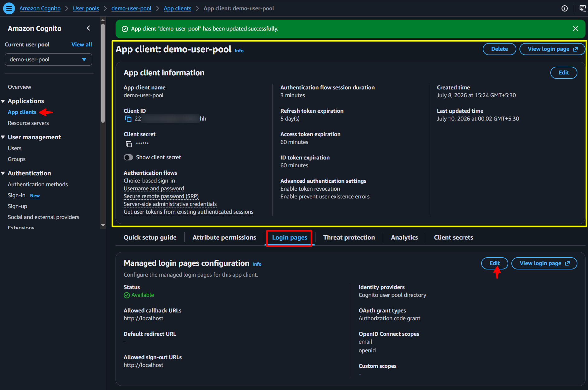The width and height of the screenshot is (588, 390).
Task: Open Amazon Cognito breadcrumb link
Action: tap(40, 8)
